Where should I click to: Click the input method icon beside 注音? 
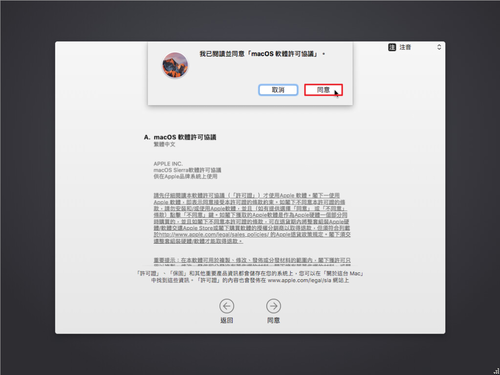point(392,47)
